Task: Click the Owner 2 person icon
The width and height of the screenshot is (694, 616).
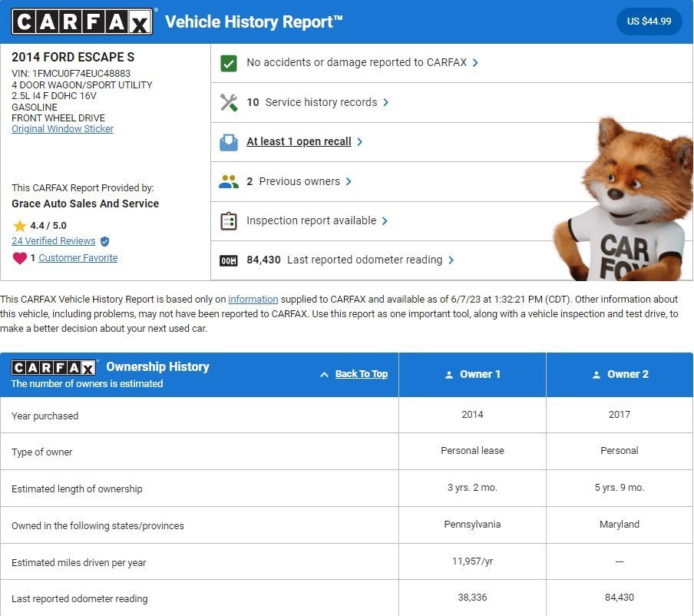Action: (x=597, y=375)
